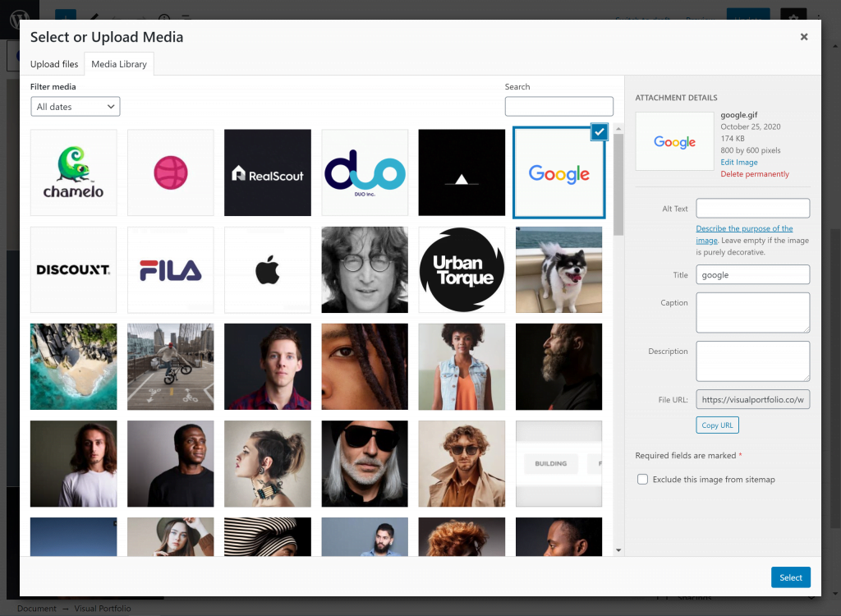
Task: Click the Description text area
Action: tap(753, 361)
